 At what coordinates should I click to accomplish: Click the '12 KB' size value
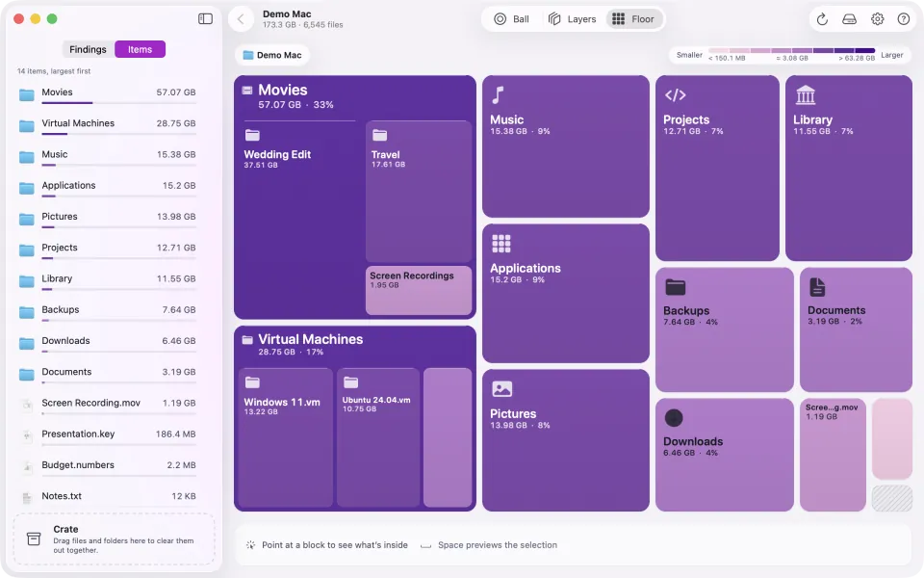(183, 496)
